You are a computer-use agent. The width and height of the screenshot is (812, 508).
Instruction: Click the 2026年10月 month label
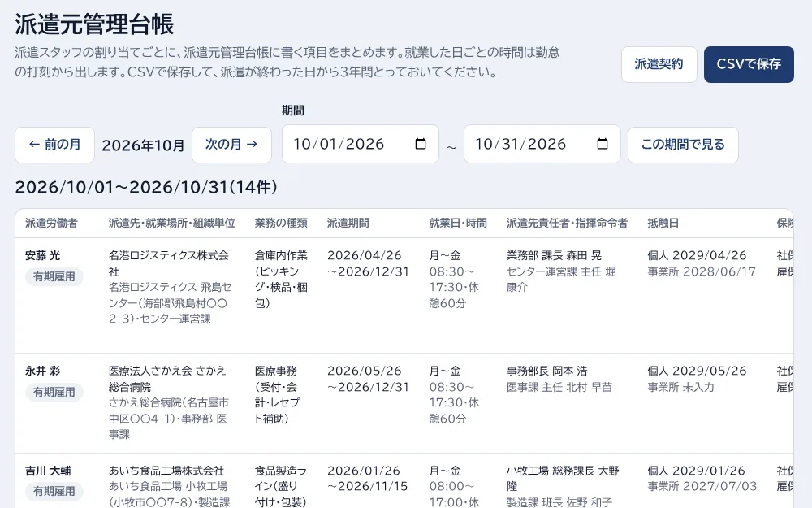click(144, 145)
